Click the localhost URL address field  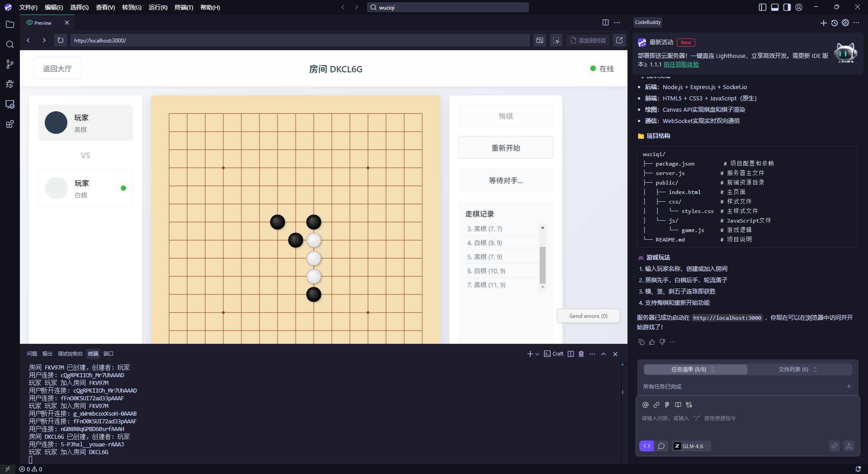[x=298, y=40]
